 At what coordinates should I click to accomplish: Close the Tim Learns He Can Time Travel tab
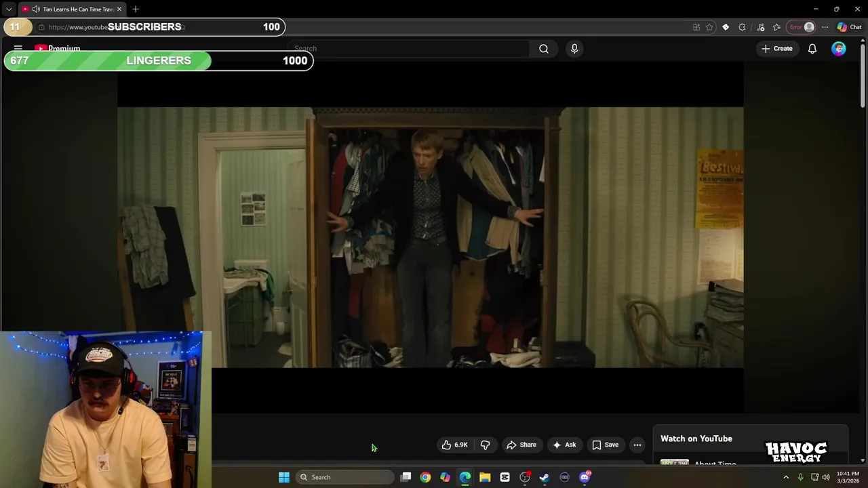[x=119, y=9]
